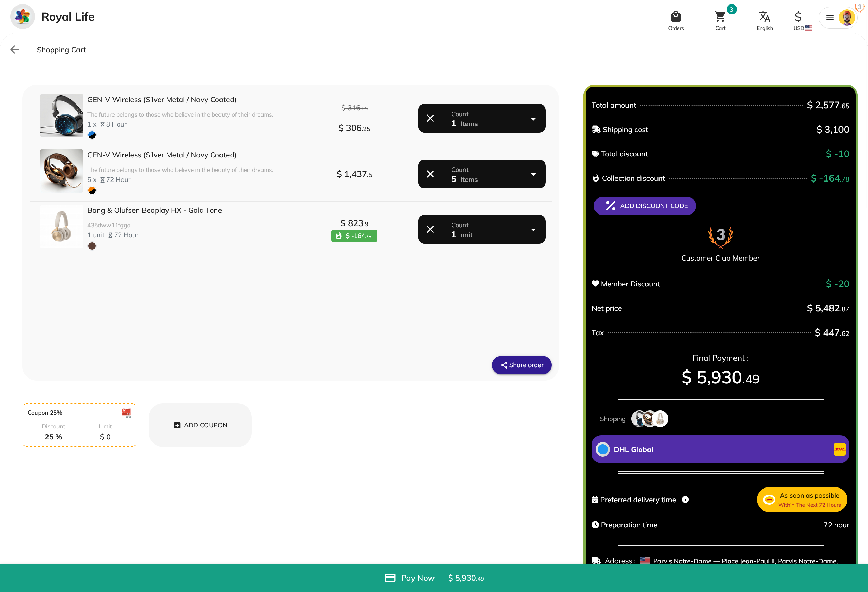Viewport: 868px width, 592px height.
Task: Click the Coupon 25% remove icon
Action: tap(126, 413)
